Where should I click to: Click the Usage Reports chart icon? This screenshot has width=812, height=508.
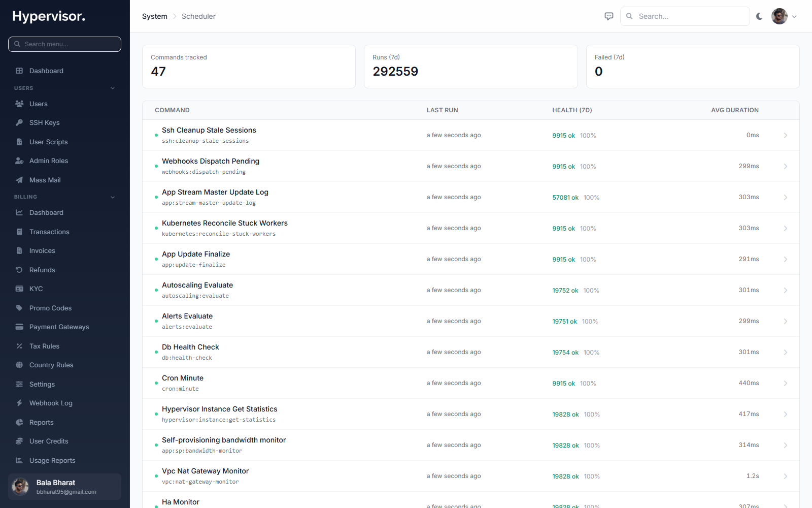[x=19, y=460]
